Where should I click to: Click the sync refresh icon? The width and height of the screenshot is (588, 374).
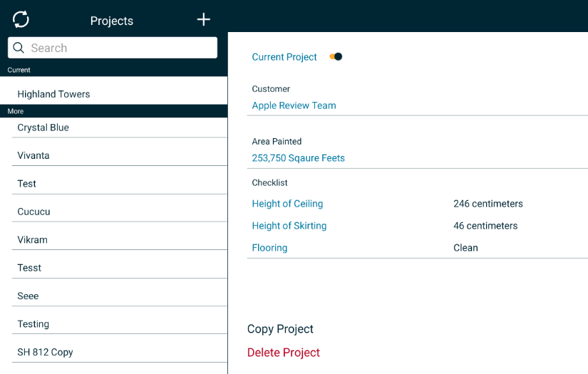[x=21, y=19]
